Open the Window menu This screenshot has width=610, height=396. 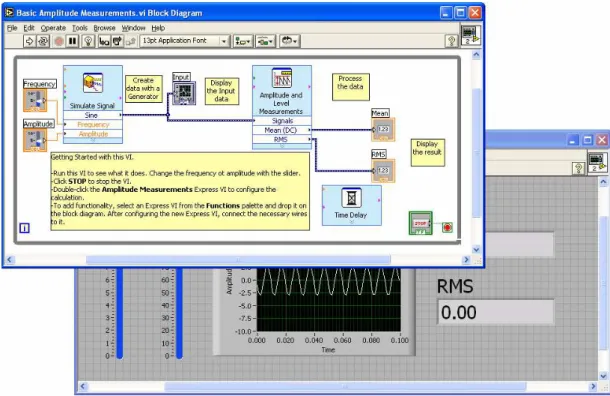(133, 28)
